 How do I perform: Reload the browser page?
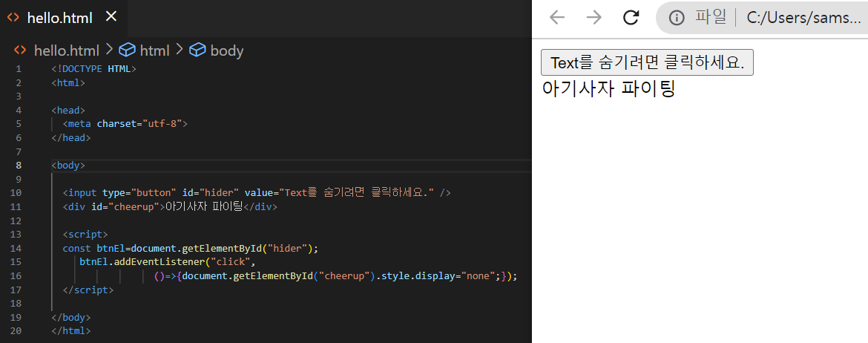631,18
